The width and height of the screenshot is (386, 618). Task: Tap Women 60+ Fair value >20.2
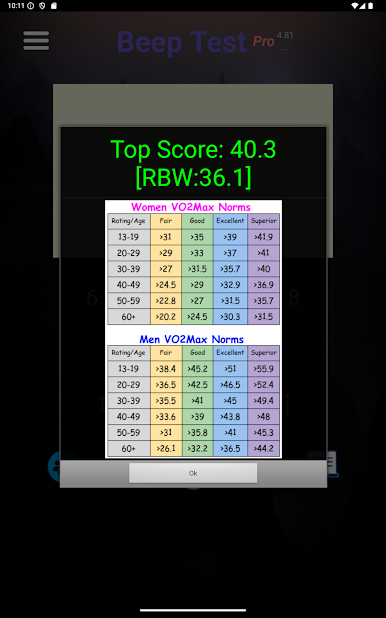tap(166, 316)
